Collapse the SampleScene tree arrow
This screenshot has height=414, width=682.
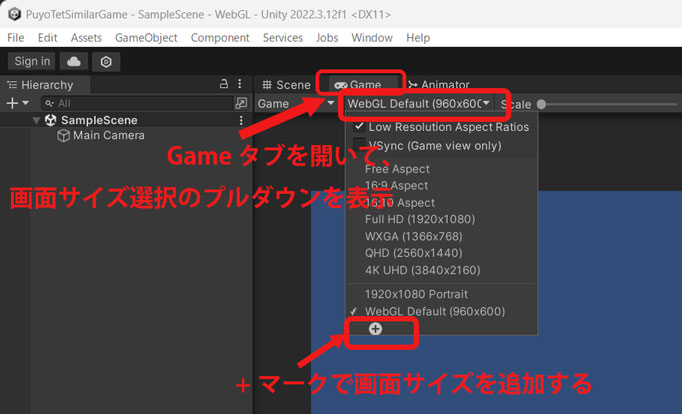pos(37,120)
